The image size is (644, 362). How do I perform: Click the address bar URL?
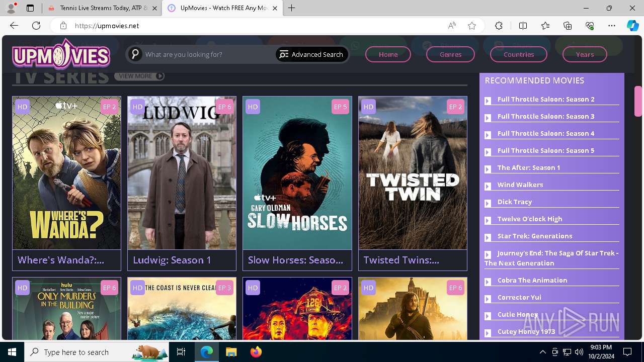point(107,26)
